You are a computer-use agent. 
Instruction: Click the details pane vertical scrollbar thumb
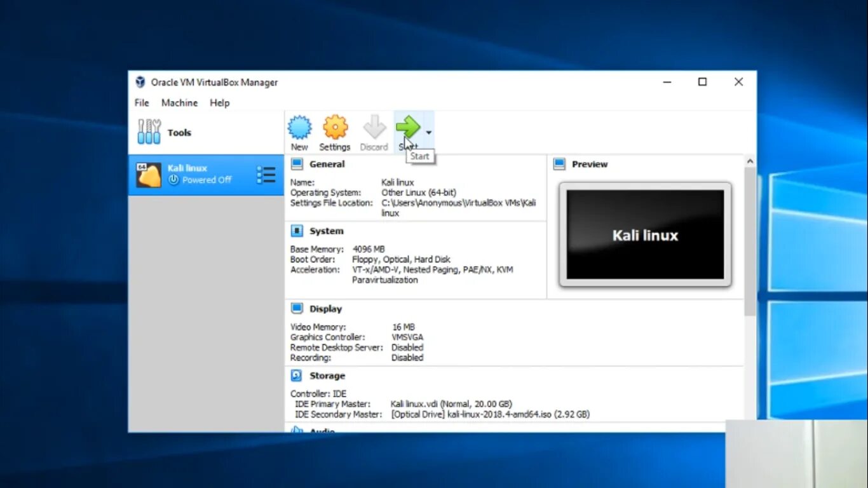tap(750, 241)
